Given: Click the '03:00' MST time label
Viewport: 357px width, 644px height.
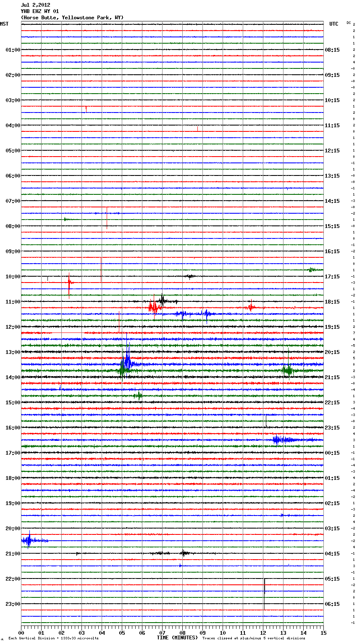Looking at the screenshot, I should pyautogui.click(x=13, y=100).
